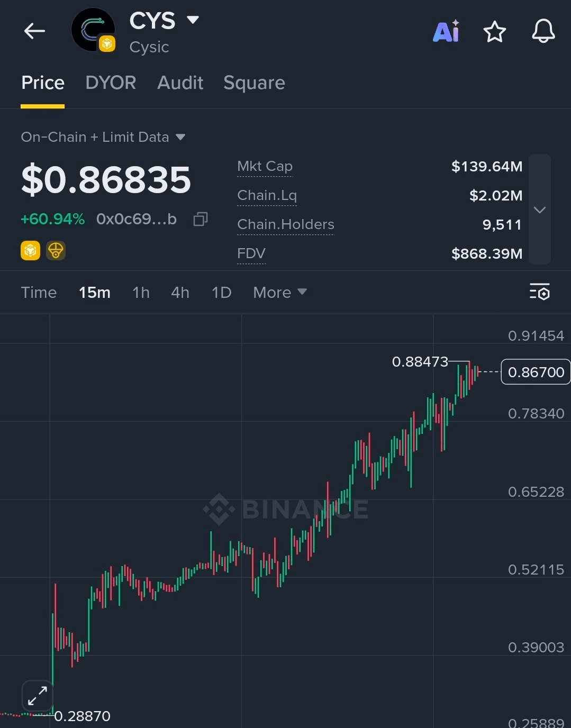Tap the $2.02M liquidity value
Viewport: 571px width, 728px height.
tap(496, 196)
